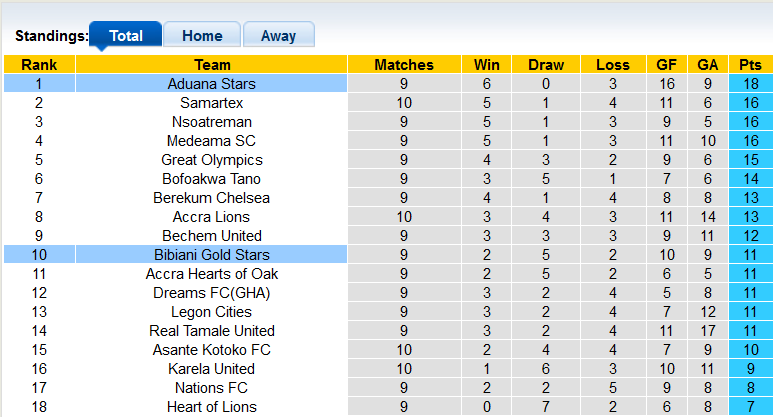This screenshot has height=417, width=773.
Task: Select the Away standings tab
Action: (278, 35)
